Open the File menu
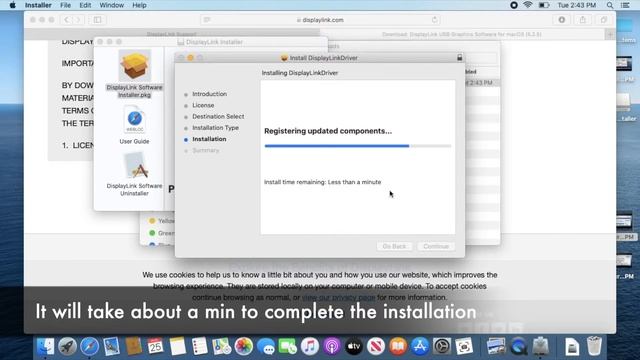The height and width of the screenshot is (360, 640). point(65,5)
